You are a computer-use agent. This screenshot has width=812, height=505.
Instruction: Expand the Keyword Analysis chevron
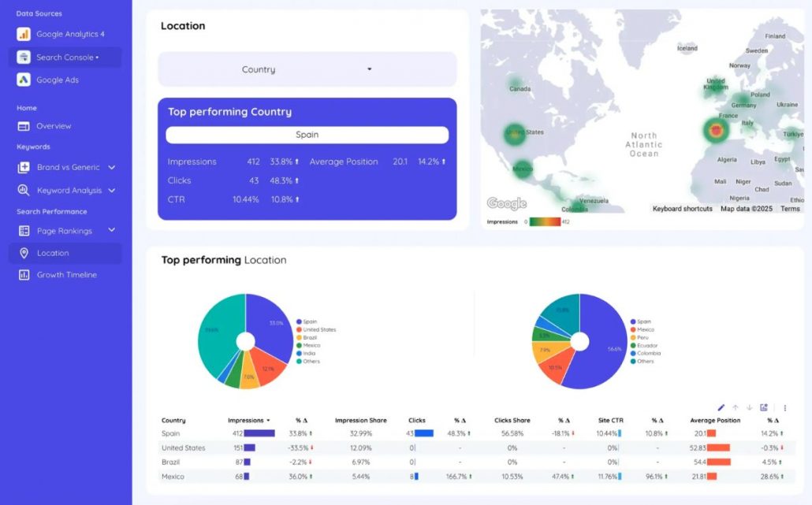tap(112, 190)
